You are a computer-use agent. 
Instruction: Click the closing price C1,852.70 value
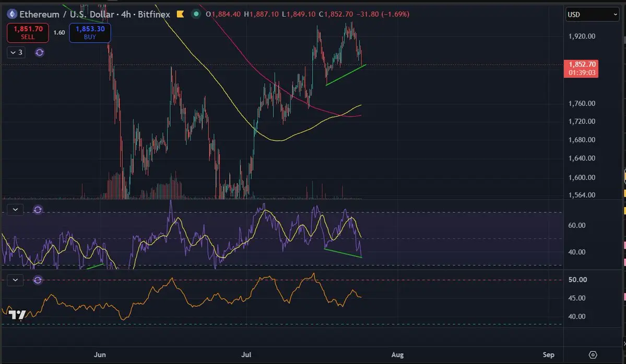point(336,14)
